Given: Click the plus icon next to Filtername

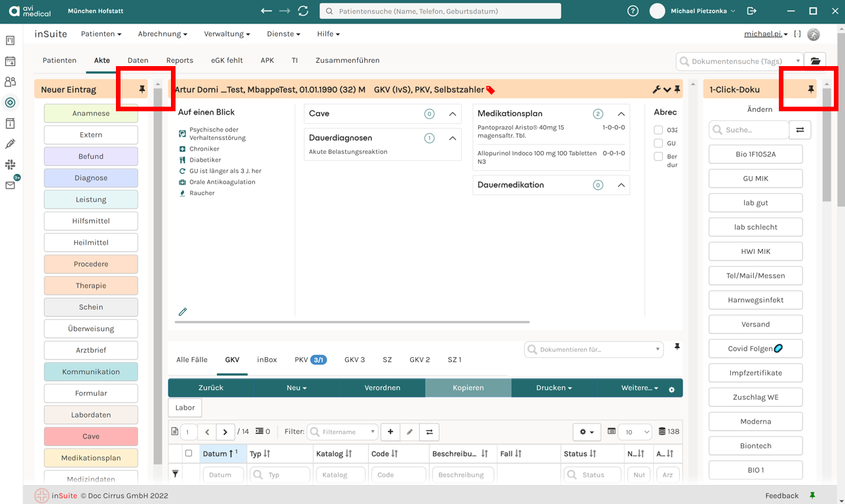Looking at the screenshot, I should pos(390,432).
